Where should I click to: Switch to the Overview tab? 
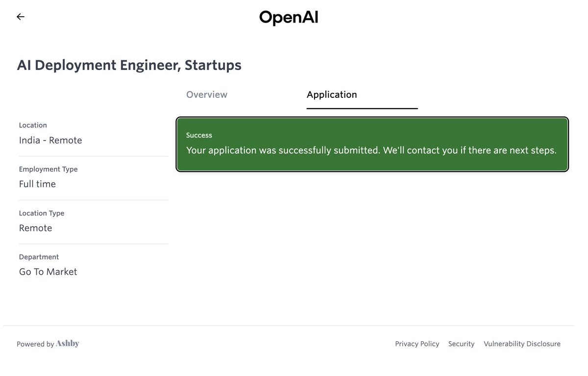tap(207, 94)
